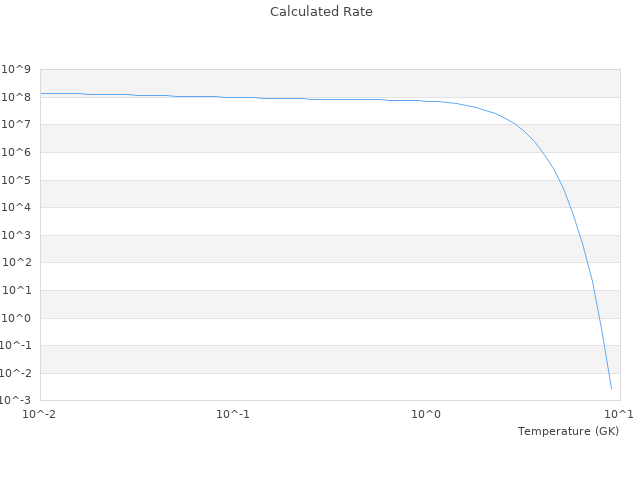The width and height of the screenshot is (640, 480).
Task: Select the 10^2 y-axis tick label
Action: [16, 263]
